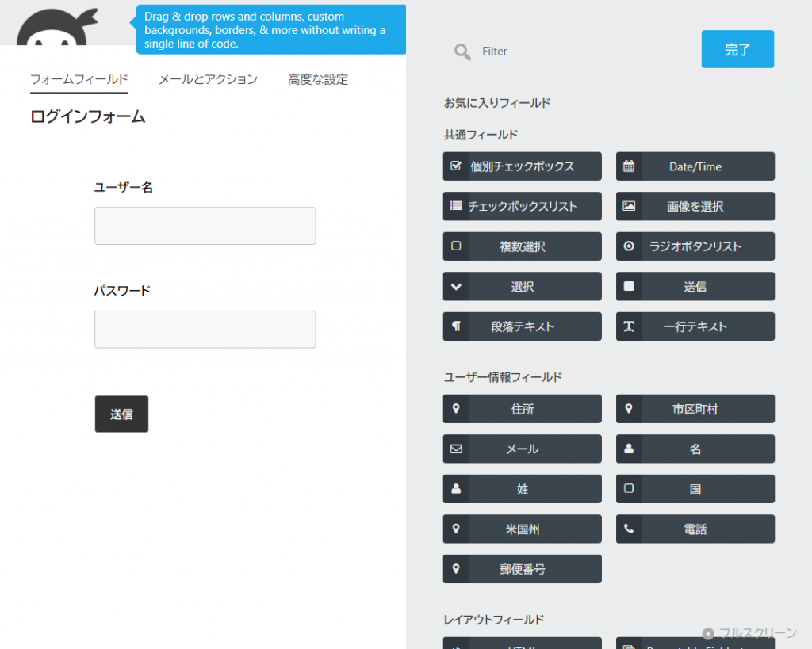Click the envelope icon of メール field
Image resolution: width=812 pixels, height=649 pixels.
pos(456,449)
